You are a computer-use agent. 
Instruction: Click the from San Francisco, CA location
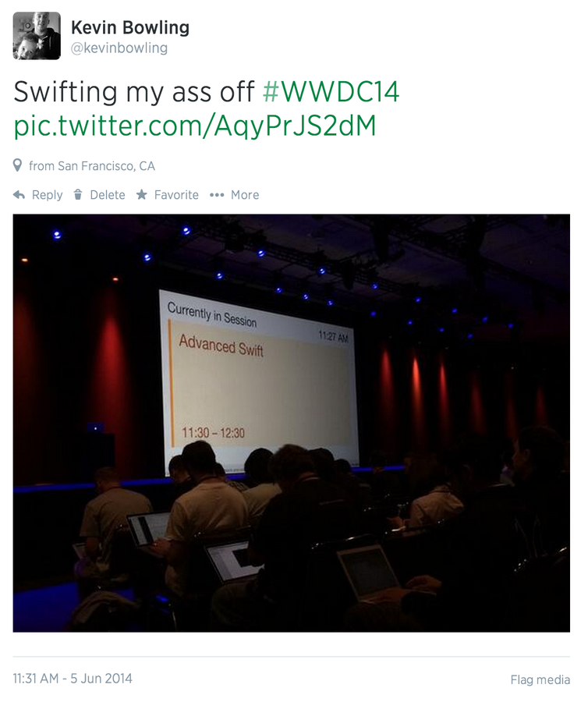(x=92, y=166)
